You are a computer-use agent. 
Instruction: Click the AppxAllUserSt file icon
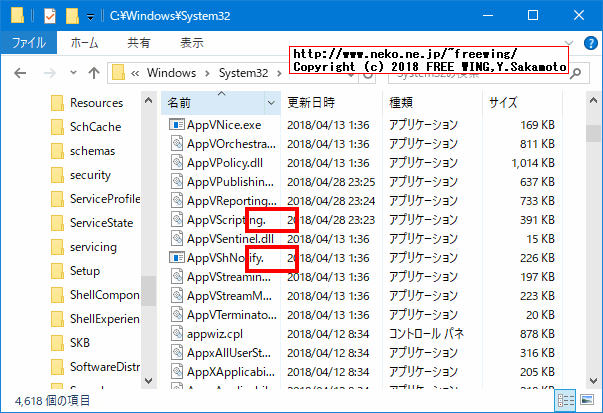pyautogui.click(x=177, y=353)
